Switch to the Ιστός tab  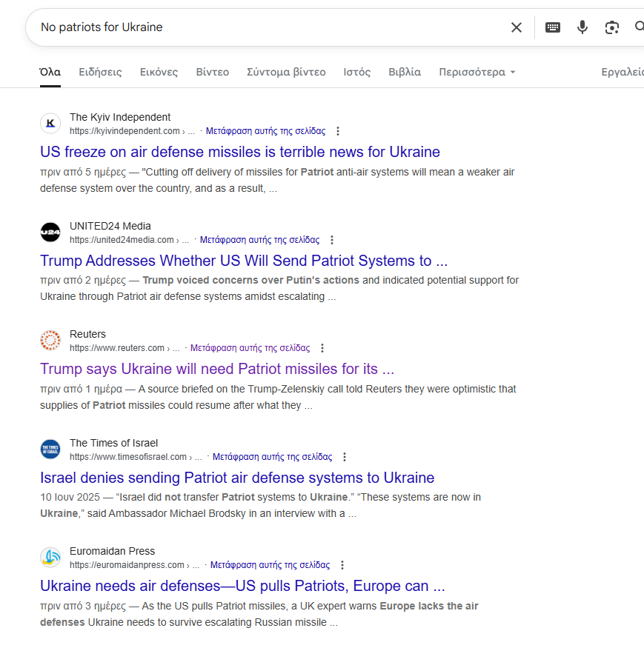coord(357,72)
